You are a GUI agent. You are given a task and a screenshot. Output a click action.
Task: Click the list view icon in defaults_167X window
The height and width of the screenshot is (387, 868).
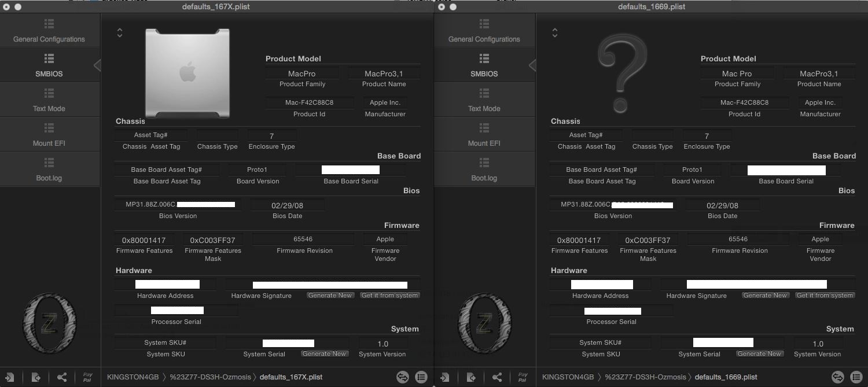tap(421, 377)
